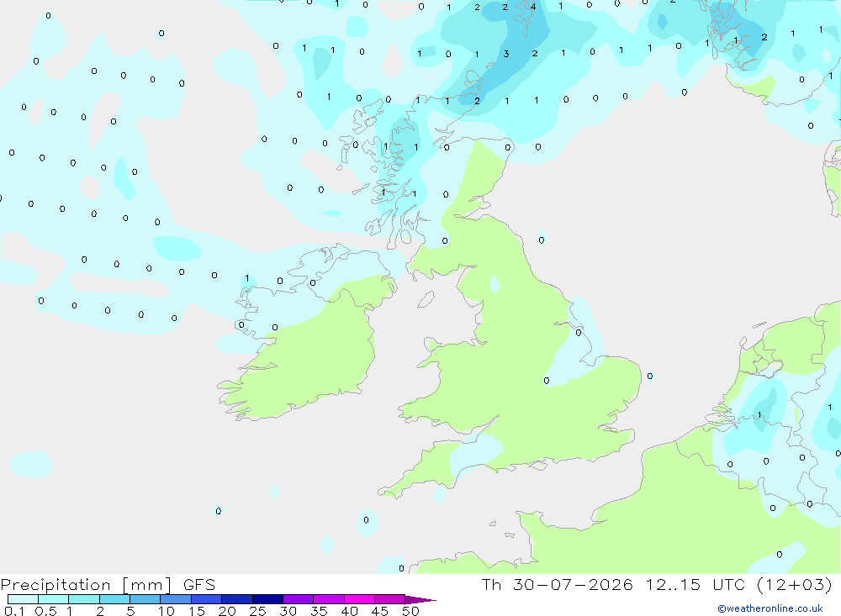The width and height of the screenshot is (841, 616).
Task: Click the '0.1' legend scale label
Action: [14, 611]
